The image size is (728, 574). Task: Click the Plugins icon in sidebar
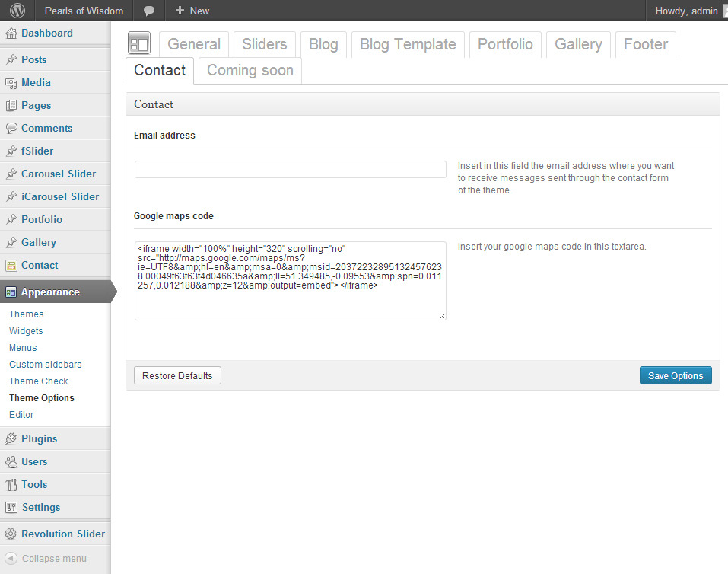point(11,439)
